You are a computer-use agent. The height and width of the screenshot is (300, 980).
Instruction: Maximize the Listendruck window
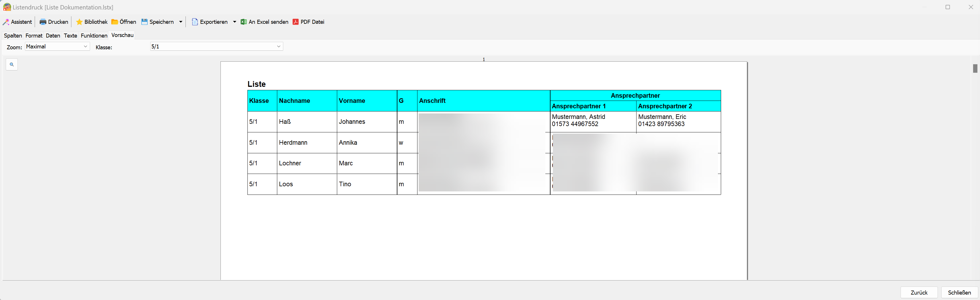coord(948,7)
